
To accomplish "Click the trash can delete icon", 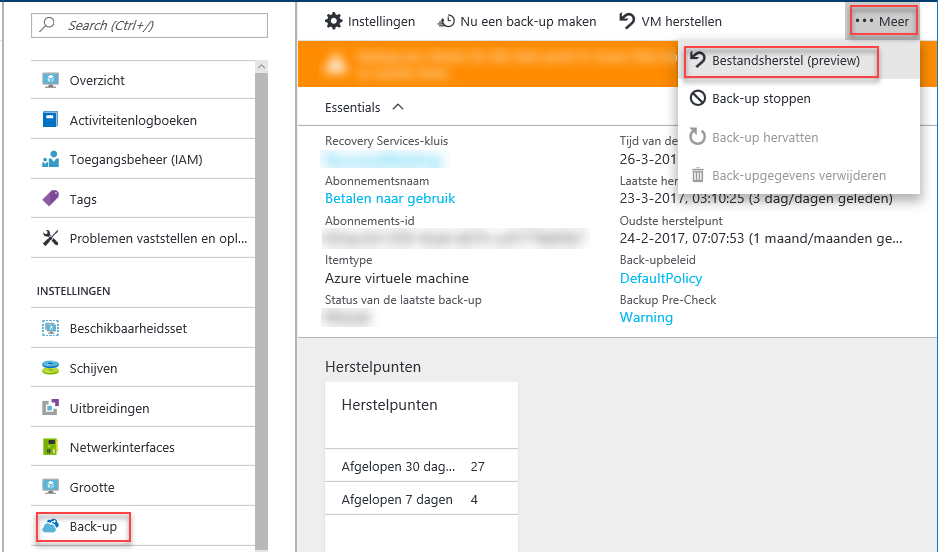I will point(698,175).
